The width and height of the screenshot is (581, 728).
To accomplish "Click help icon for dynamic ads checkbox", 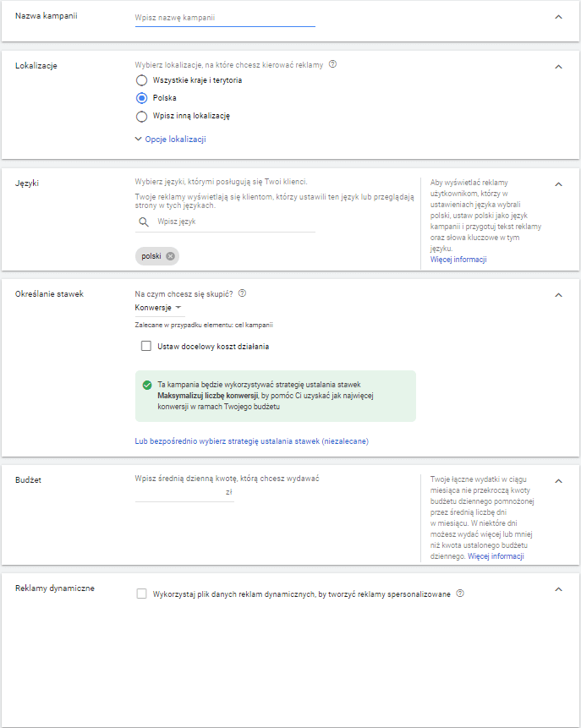I will [460, 594].
